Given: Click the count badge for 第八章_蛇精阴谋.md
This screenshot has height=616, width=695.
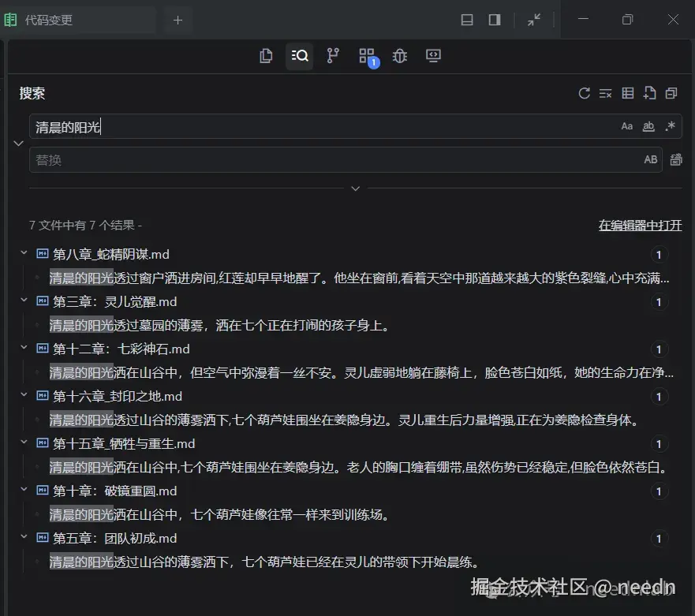Looking at the screenshot, I should pyautogui.click(x=659, y=255).
